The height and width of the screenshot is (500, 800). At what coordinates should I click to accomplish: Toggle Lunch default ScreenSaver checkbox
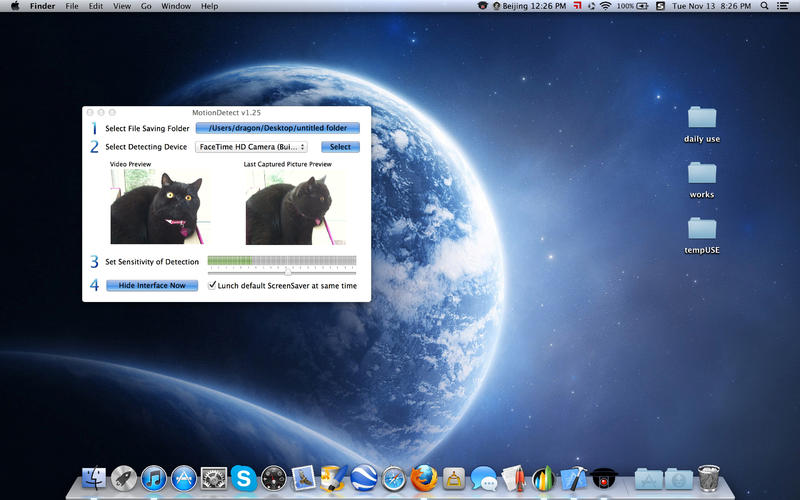click(212, 285)
